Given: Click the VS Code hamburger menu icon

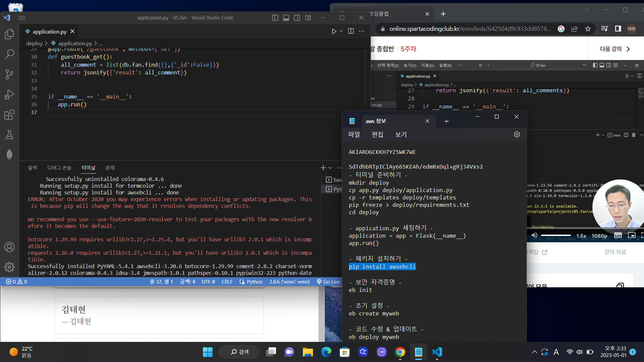Looking at the screenshot, I should (22, 18).
